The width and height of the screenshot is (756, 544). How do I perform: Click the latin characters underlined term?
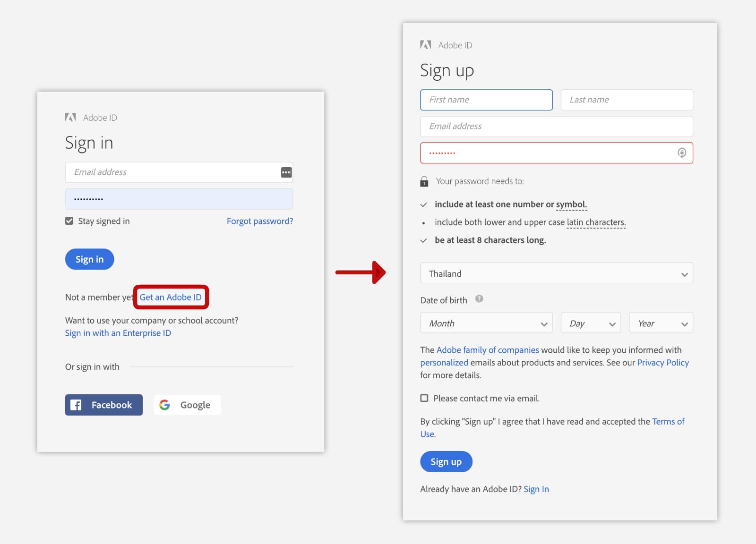596,222
